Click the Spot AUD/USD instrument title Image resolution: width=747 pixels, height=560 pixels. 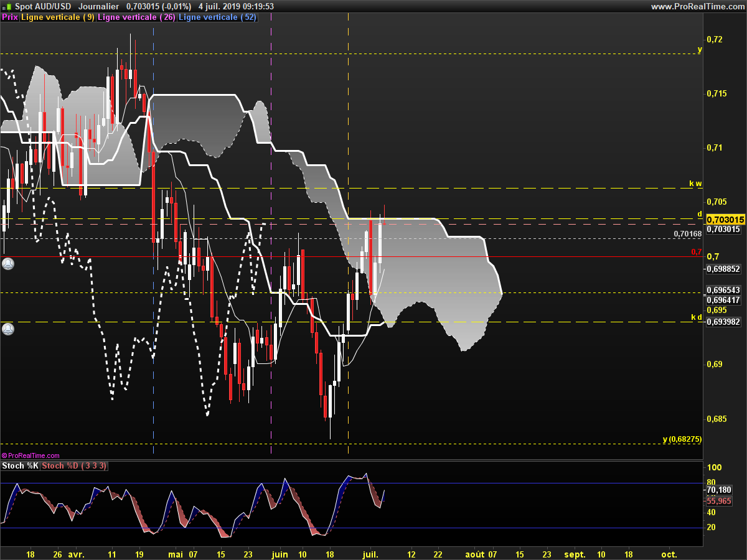point(43,6)
